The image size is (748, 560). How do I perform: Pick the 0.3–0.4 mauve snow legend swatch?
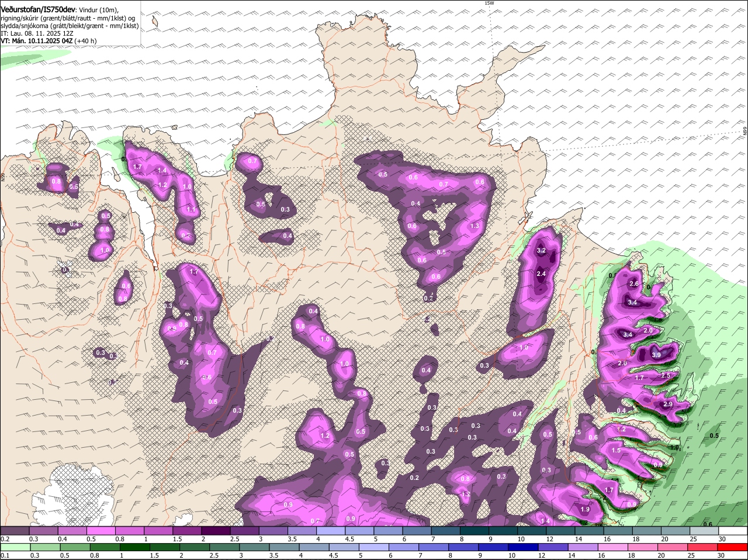(x=43, y=530)
